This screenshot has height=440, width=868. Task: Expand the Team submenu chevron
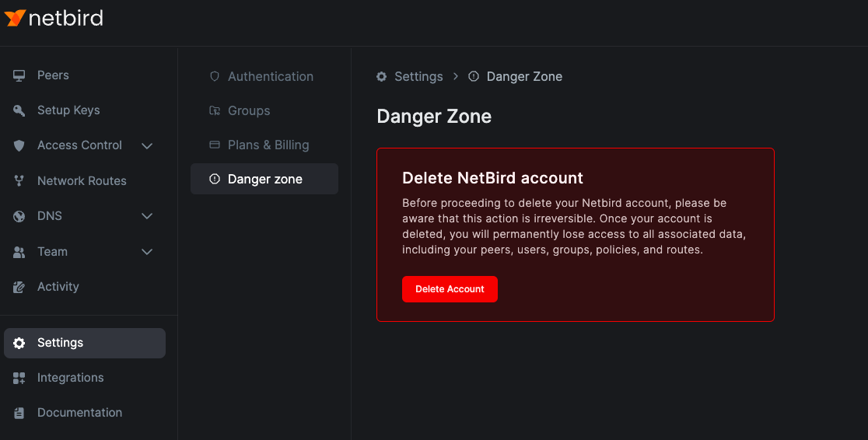click(x=147, y=252)
